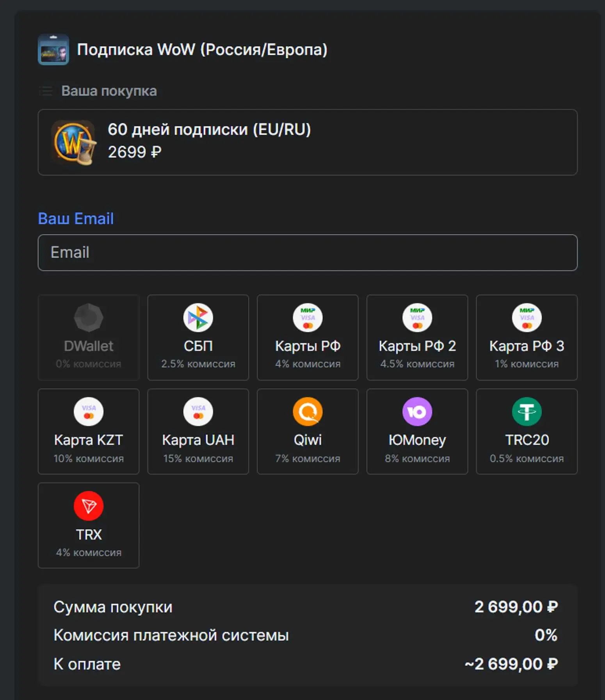Click the '10% комиссия' text
This screenshot has width=605, height=700.
pos(89,458)
